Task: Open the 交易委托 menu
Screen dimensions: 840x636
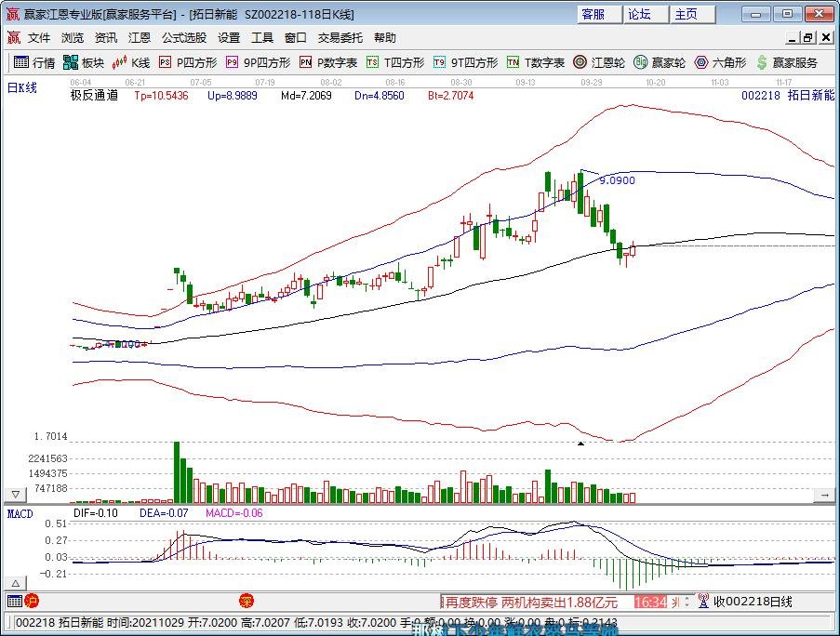Action: click(340, 38)
